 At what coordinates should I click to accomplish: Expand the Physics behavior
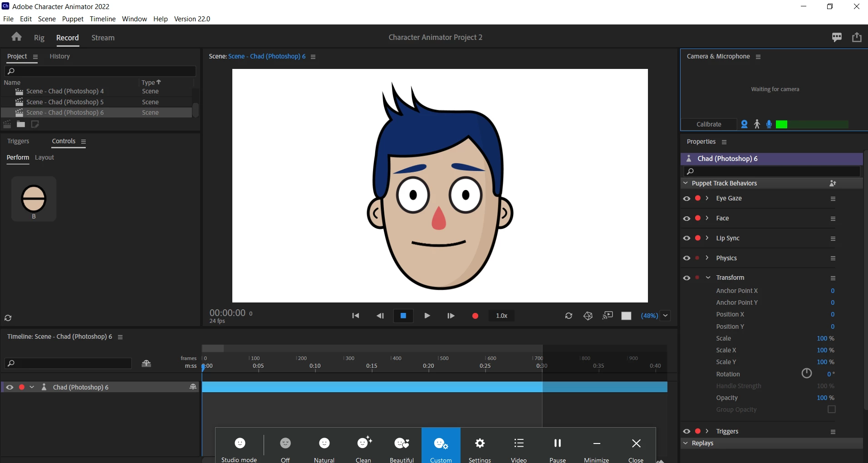tap(707, 258)
